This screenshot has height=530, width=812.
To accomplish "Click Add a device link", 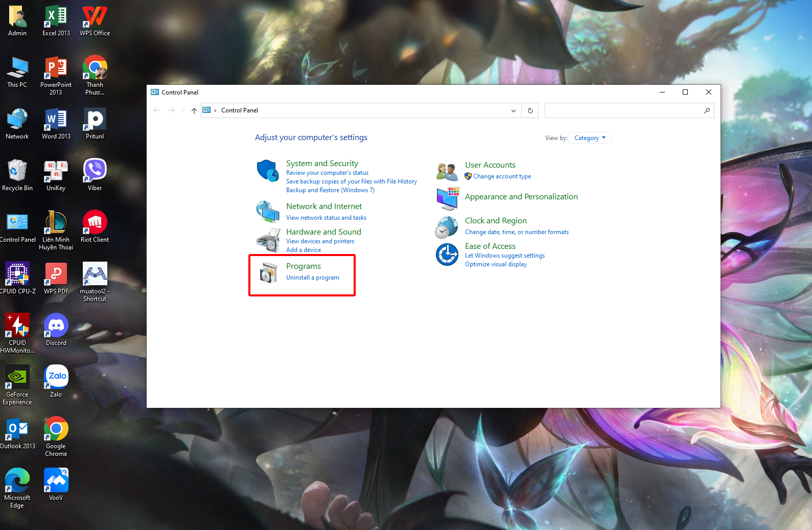I will (x=304, y=250).
